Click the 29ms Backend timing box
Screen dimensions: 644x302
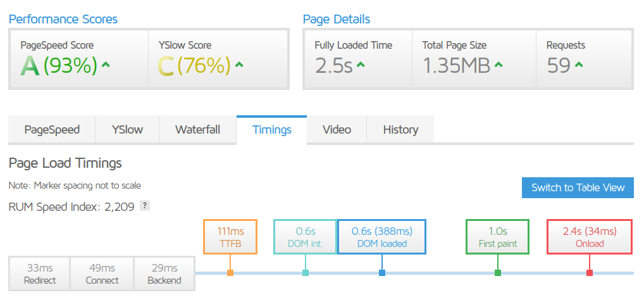coord(164,274)
